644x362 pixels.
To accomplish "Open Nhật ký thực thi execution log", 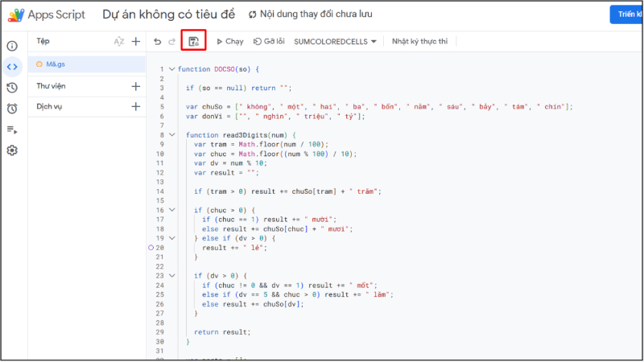I will point(419,42).
